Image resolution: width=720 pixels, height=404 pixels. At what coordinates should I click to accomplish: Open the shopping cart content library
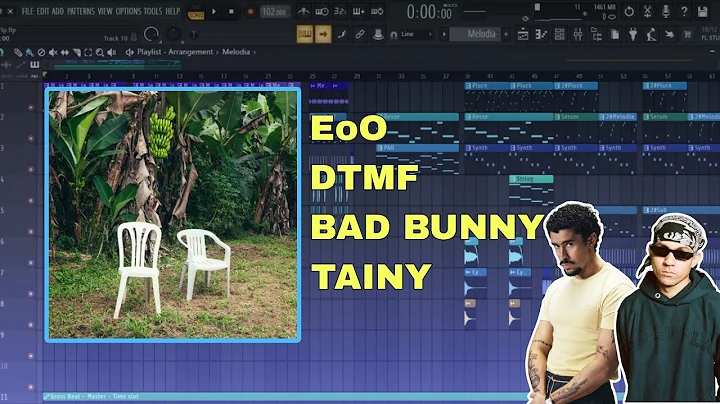687,34
